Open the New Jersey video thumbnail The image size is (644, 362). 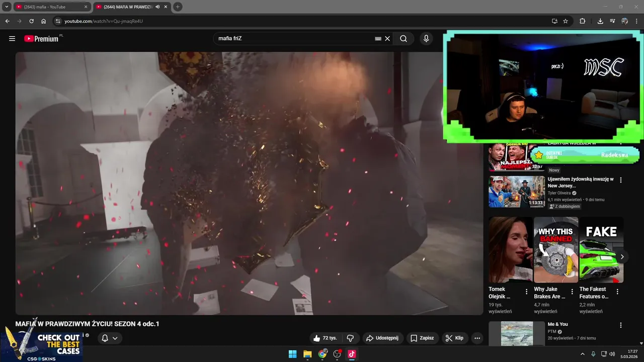tap(517, 192)
